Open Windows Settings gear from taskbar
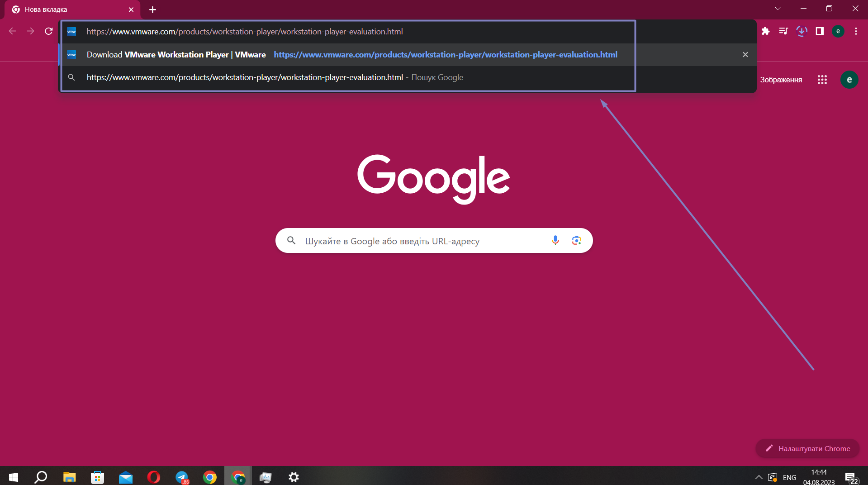 tap(294, 477)
